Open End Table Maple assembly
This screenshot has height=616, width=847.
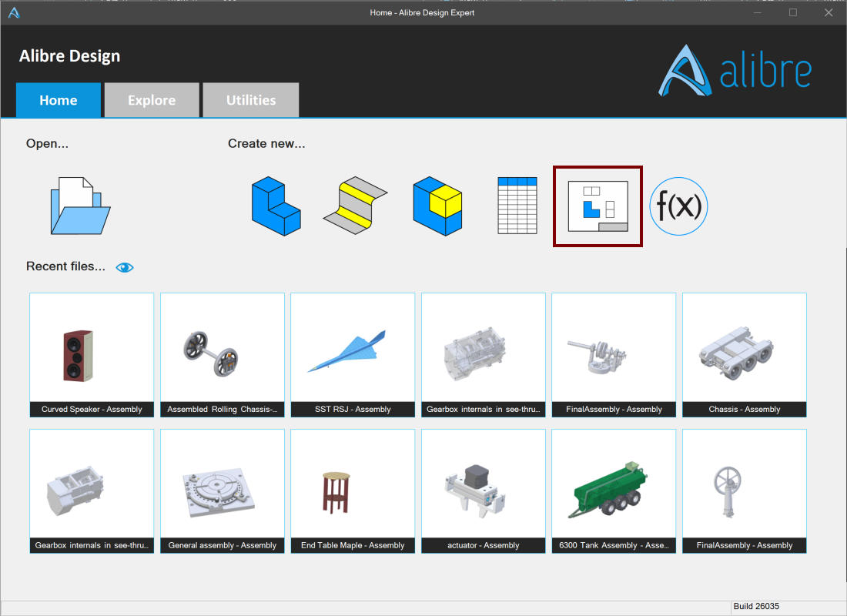353,490
